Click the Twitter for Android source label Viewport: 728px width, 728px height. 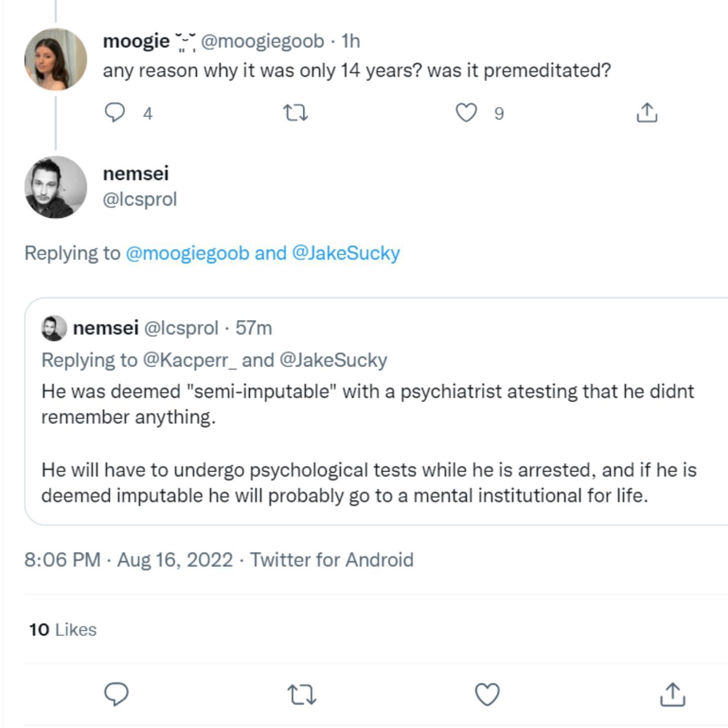(332, 560)
